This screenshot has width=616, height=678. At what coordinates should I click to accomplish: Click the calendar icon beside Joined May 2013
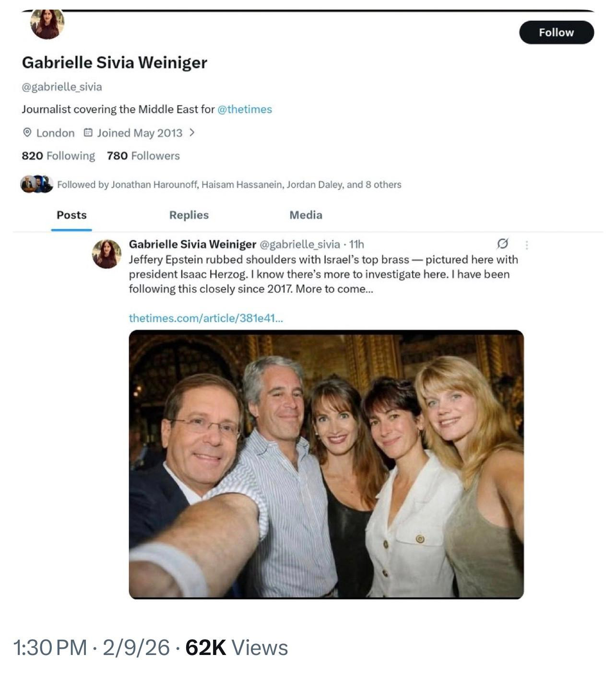point(88,133)
